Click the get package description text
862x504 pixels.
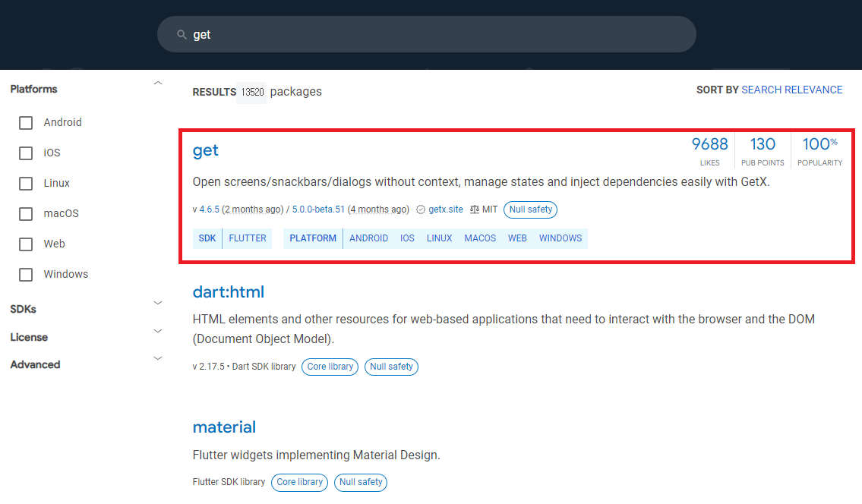pos(481,182)
